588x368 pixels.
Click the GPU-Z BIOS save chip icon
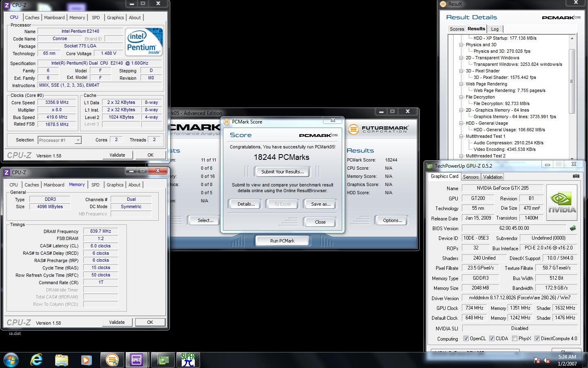(x=573, y=228)
